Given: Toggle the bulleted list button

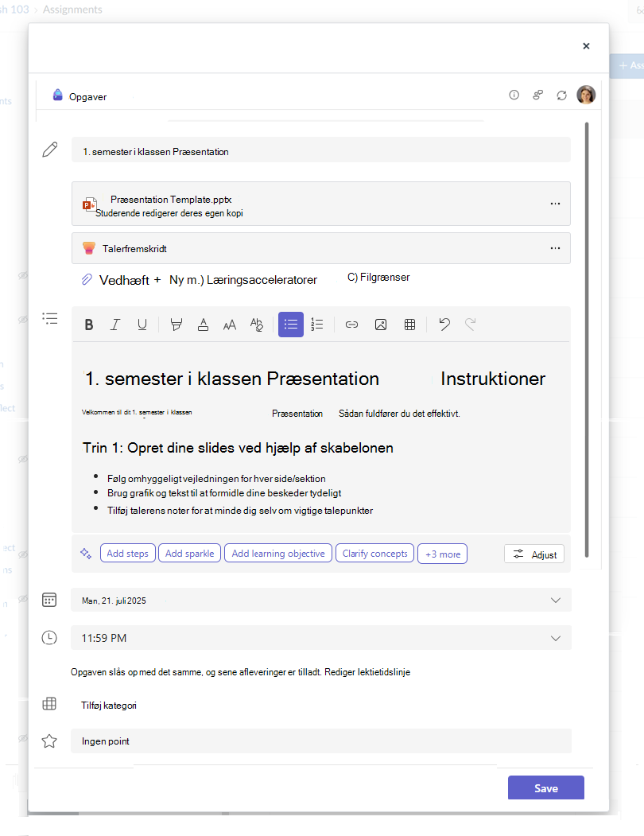Looking at the screenshot, I should [x=290, y=325].
